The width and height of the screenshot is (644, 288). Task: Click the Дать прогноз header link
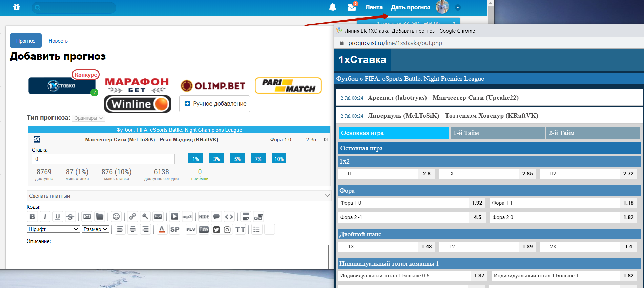tap(411, 7)
